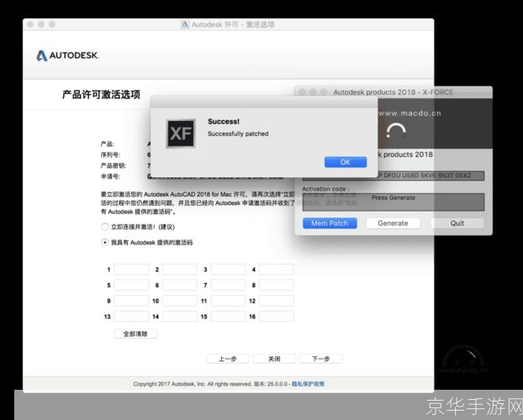Click the 全部清除 clear all button
This screenshot has height=420, width=523.
point(135,333)
